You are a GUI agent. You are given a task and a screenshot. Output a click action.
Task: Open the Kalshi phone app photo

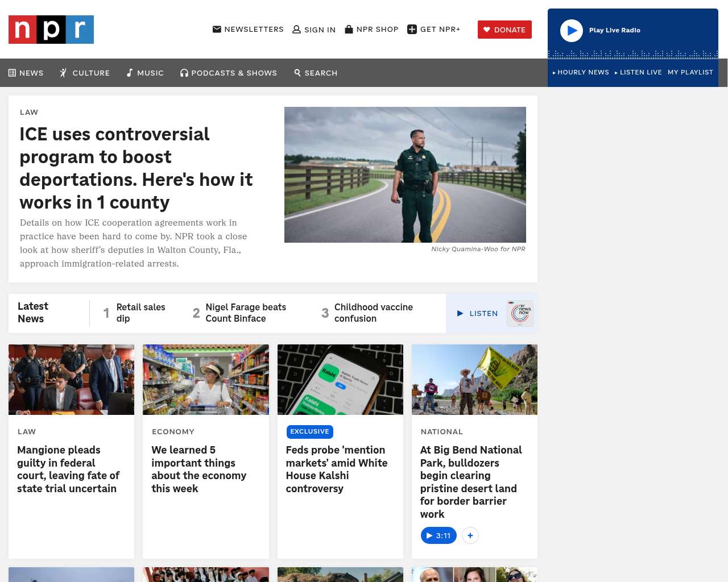[x=340, y=380]
